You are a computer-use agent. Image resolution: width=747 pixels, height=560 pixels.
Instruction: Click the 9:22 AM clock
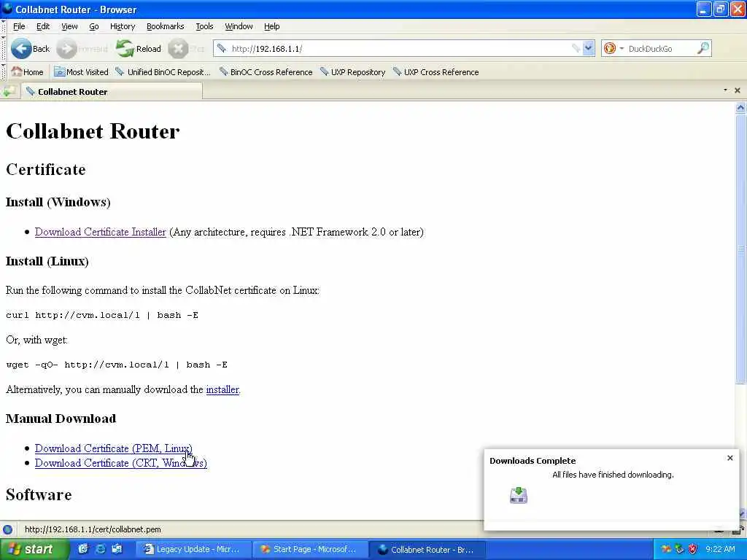pos(720,549)
